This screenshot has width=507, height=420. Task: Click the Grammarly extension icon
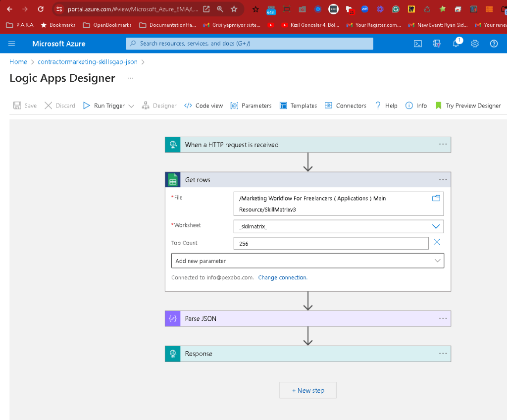click(396, 9)
